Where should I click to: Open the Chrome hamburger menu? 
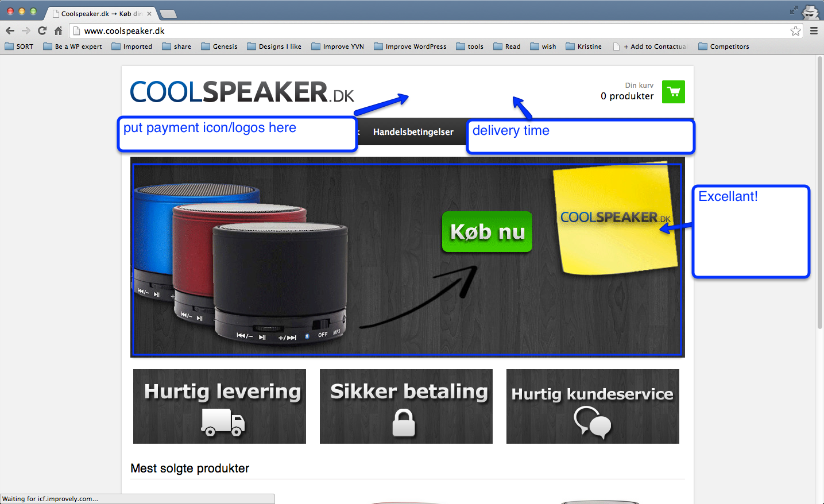(x=814, y=31)
